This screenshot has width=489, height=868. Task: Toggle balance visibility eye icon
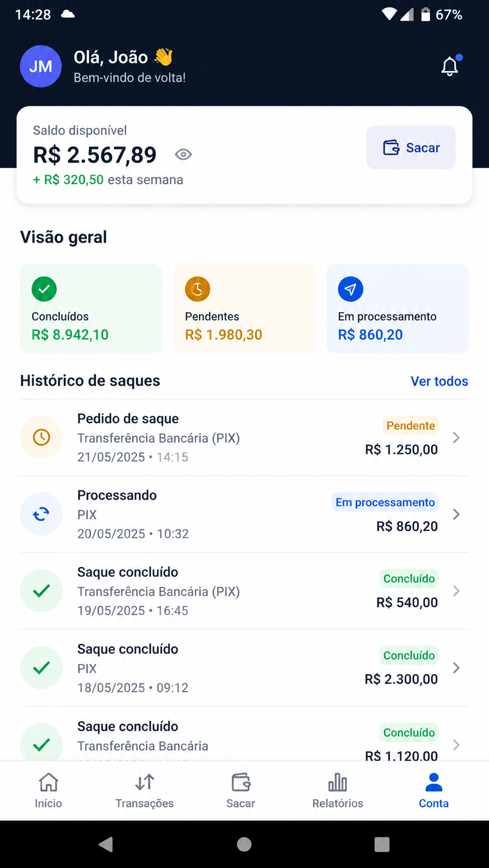[183, 155]
